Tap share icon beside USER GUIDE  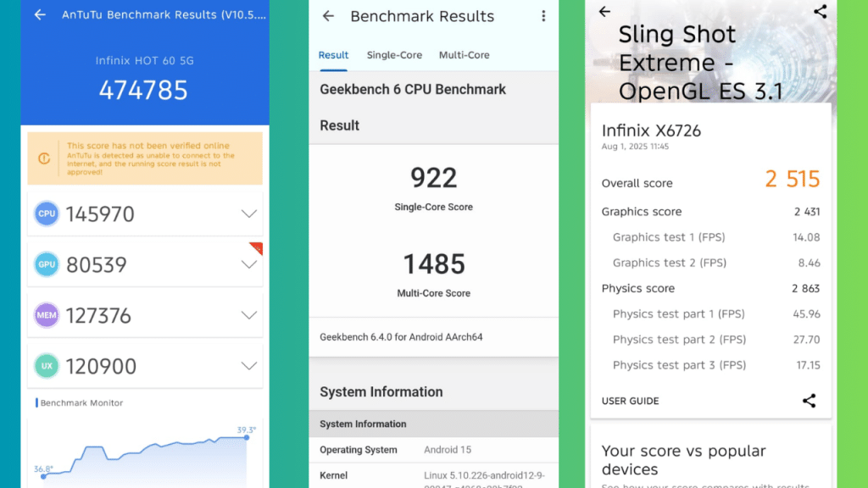point(810,401)
